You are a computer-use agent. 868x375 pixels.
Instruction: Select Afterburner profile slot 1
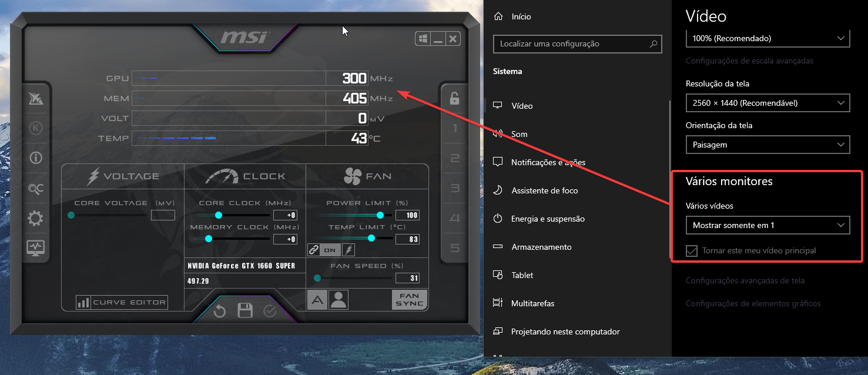click(454, 128)
